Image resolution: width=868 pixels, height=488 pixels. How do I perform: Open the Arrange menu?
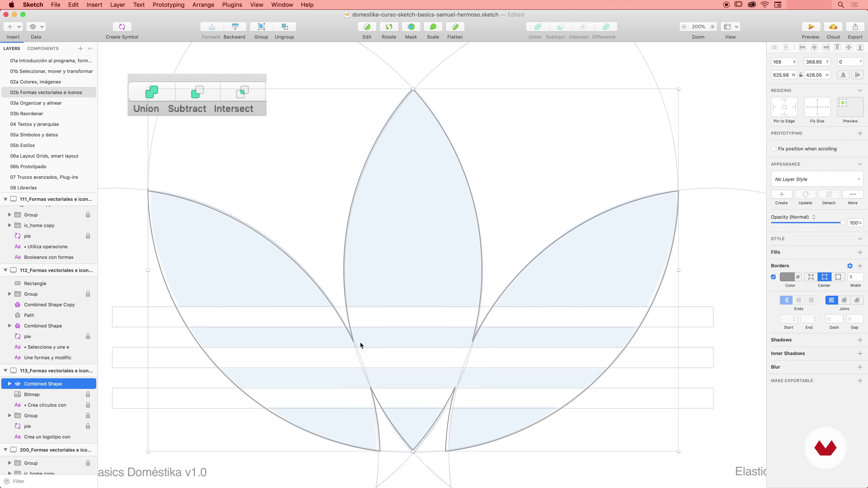coord(203,5)
